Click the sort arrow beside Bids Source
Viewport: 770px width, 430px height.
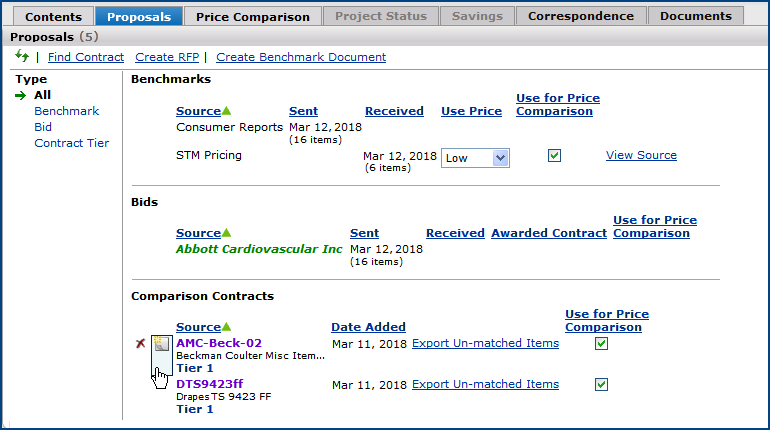click(226, 233)
